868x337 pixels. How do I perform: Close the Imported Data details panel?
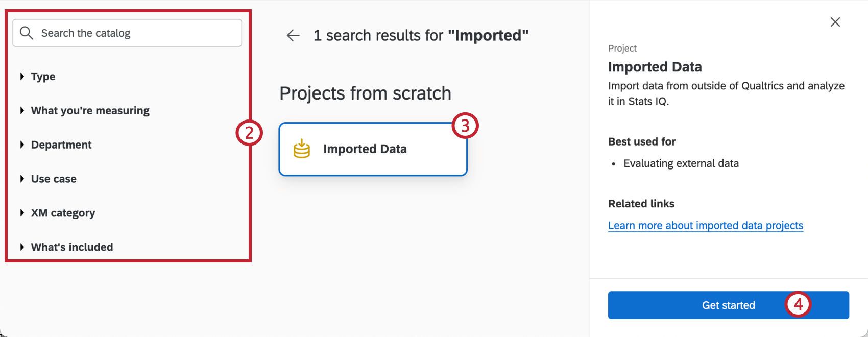[835, 22]
